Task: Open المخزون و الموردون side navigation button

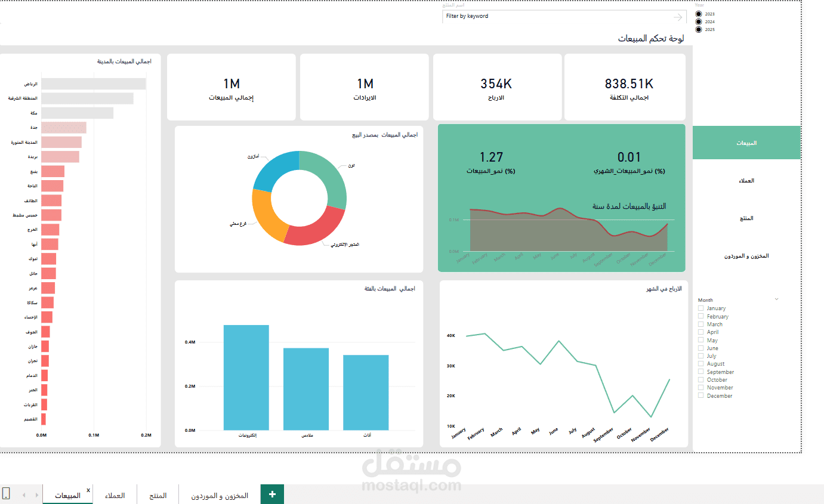Action: tap(746, 255)
